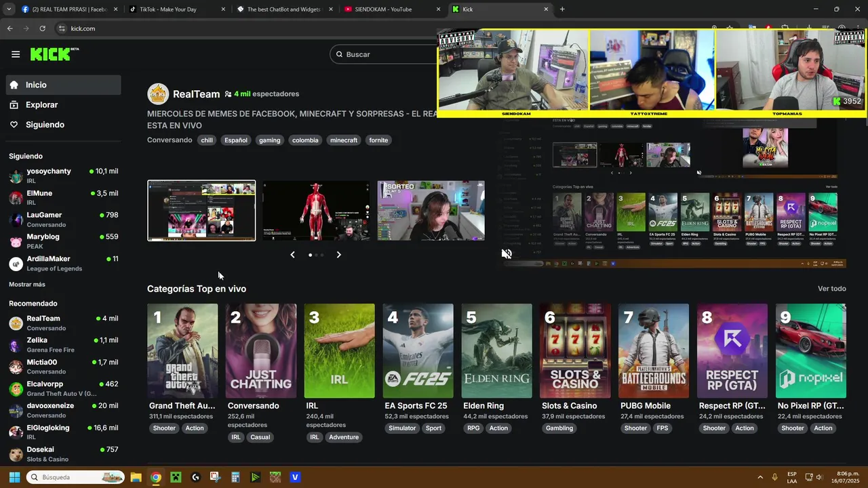Viewport: 868px width, 488px height.
Task: Open Windows Start menu
Action: pos(14,477)
